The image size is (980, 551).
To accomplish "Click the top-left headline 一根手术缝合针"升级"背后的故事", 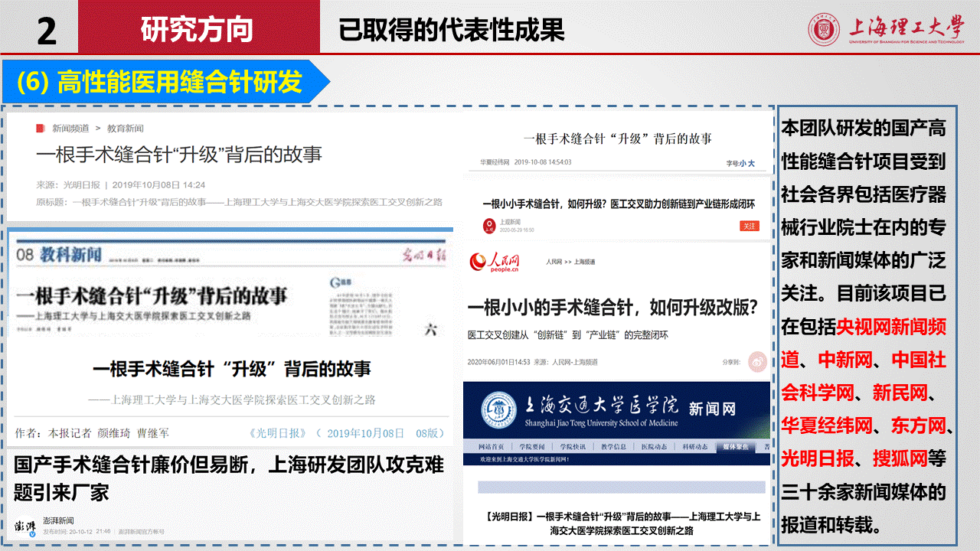I will pos(179,155).
